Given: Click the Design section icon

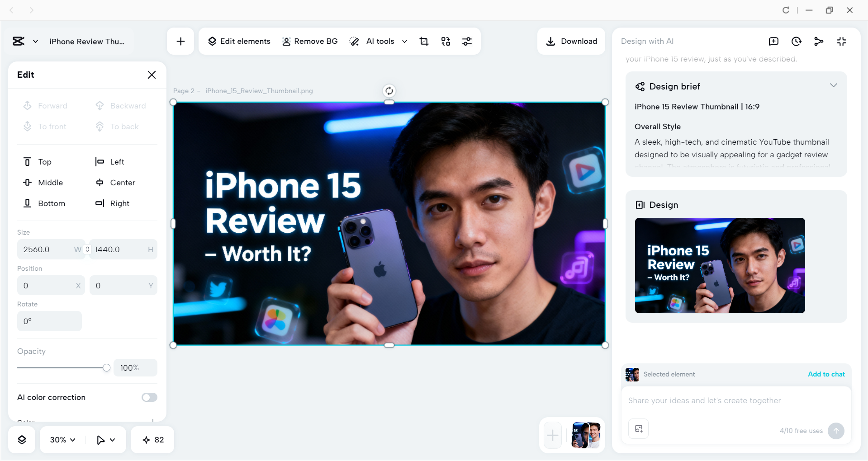Looking at the screenshot, I should (640, 205).
